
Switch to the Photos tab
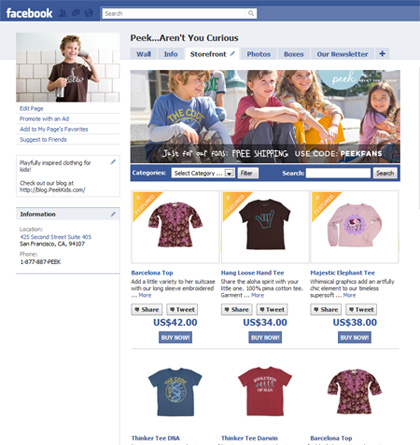click(x=258, y=54)
